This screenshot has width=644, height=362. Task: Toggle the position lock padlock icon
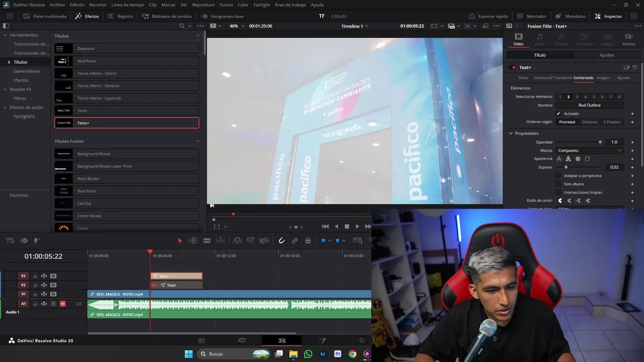pyautogui.click(x=308, y=241)
